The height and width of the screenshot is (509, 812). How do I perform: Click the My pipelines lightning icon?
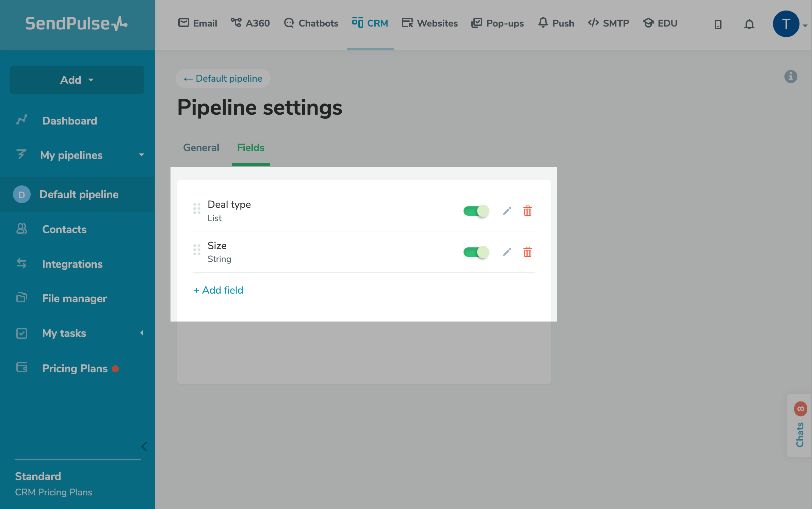coord(21,154)
